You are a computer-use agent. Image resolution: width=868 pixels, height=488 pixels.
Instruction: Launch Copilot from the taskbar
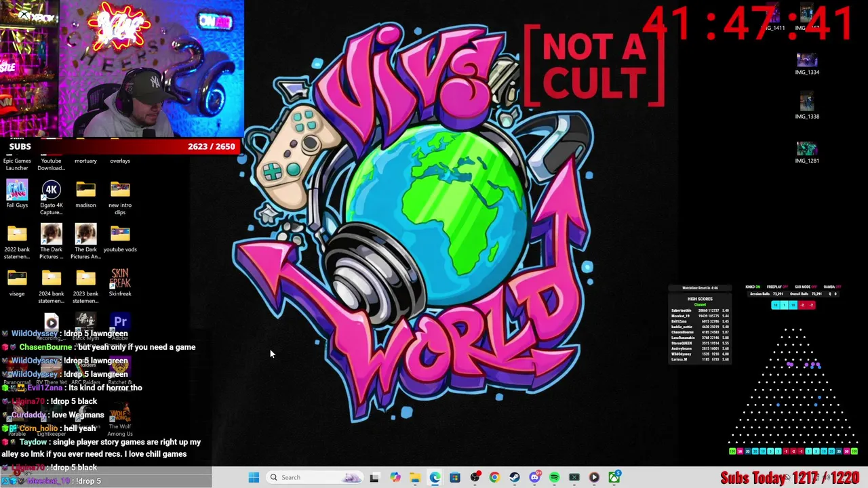[x=395, y=477]
